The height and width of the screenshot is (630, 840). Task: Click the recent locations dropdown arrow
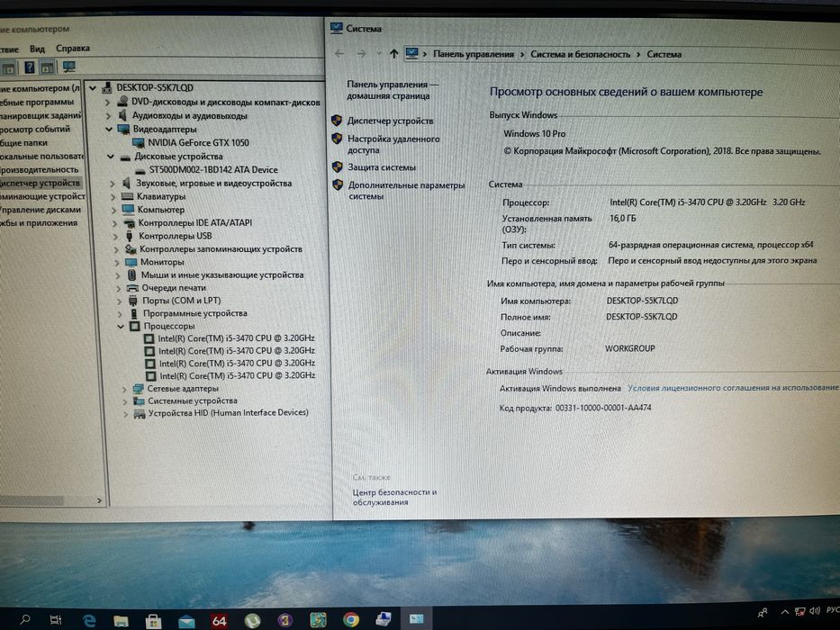click(x=379, y=54)
